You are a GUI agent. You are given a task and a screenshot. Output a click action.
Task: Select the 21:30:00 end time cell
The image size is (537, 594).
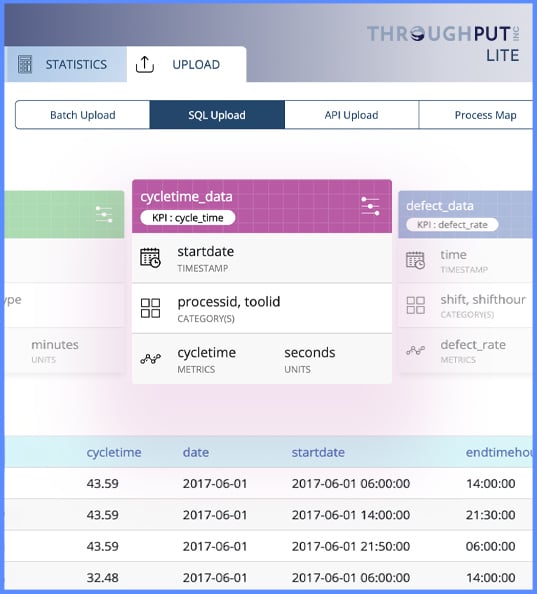pyautogui.click(x=490, y=515)
